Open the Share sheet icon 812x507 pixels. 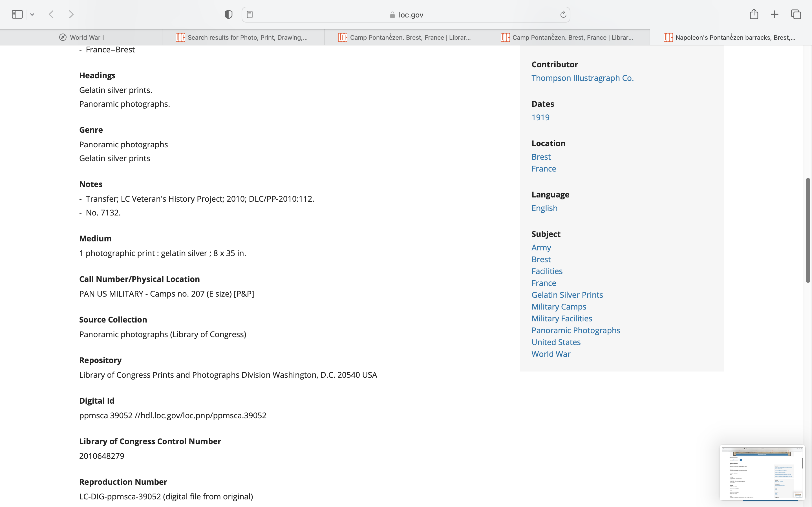coord(754,14)
